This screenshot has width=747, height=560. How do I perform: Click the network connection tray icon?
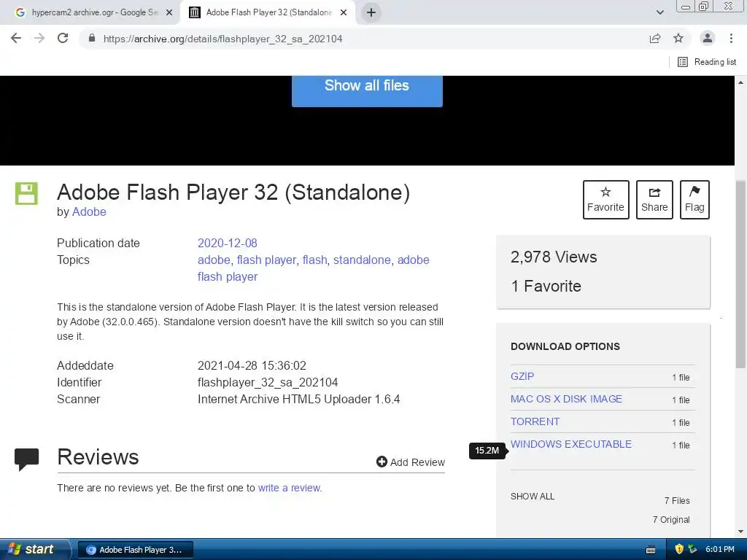(692, 549)
